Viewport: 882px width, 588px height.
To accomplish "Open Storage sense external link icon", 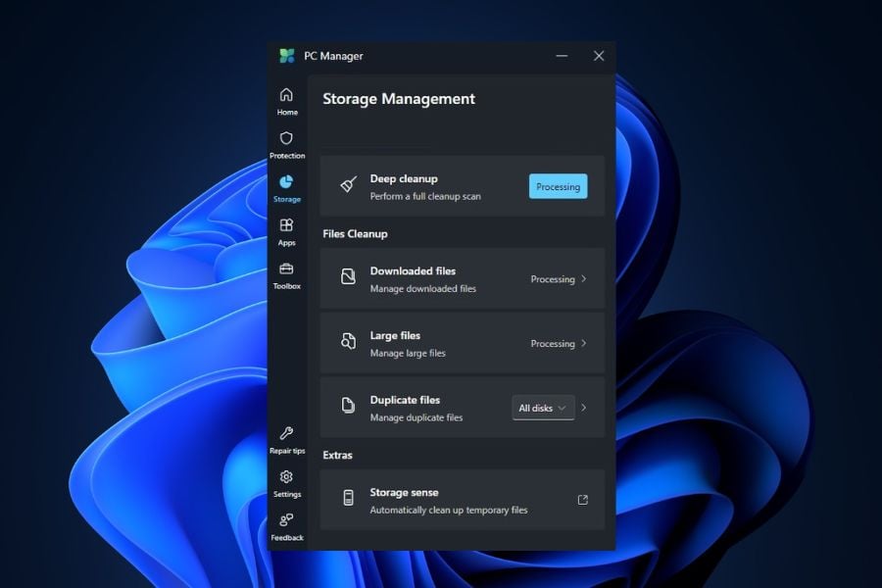I will (583, 500).
